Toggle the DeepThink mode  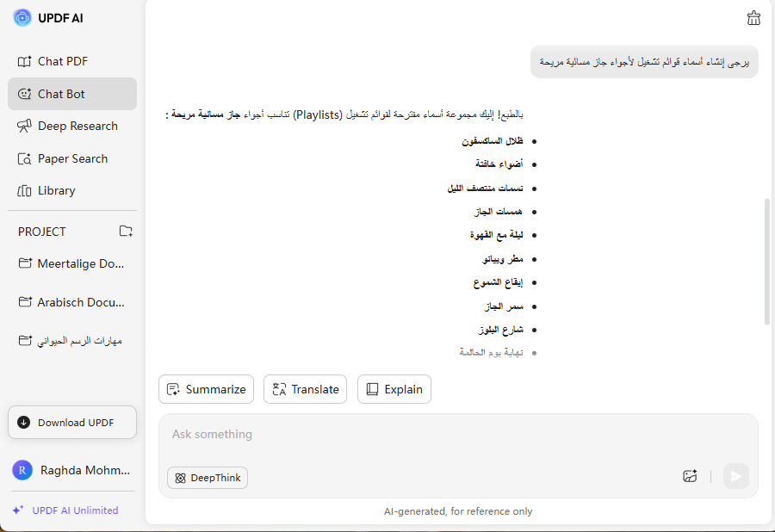(208, 478)
